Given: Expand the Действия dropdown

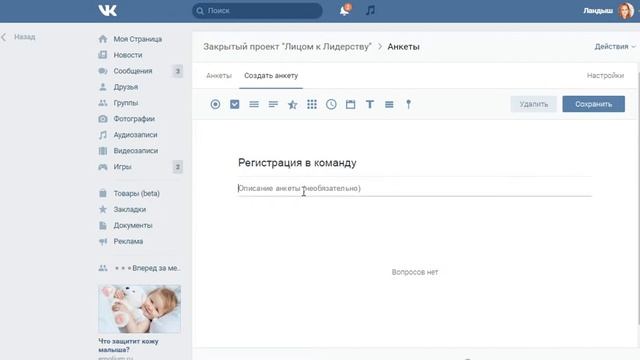Looking at the screenshot, I should [614, 47].
